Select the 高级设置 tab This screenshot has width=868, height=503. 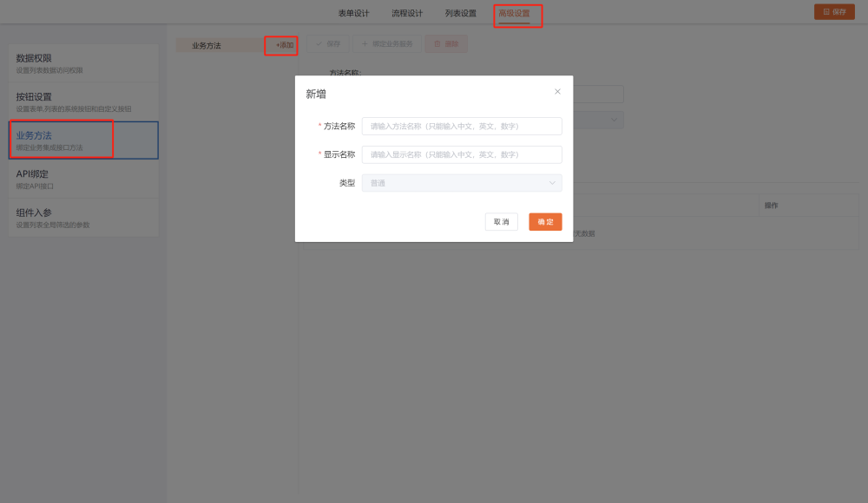(x=515, y=13)
